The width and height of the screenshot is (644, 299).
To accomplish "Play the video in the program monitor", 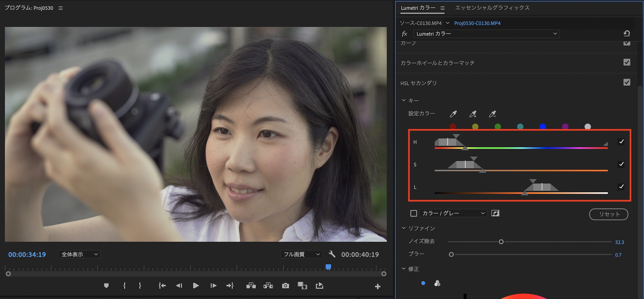I will 195,286.
